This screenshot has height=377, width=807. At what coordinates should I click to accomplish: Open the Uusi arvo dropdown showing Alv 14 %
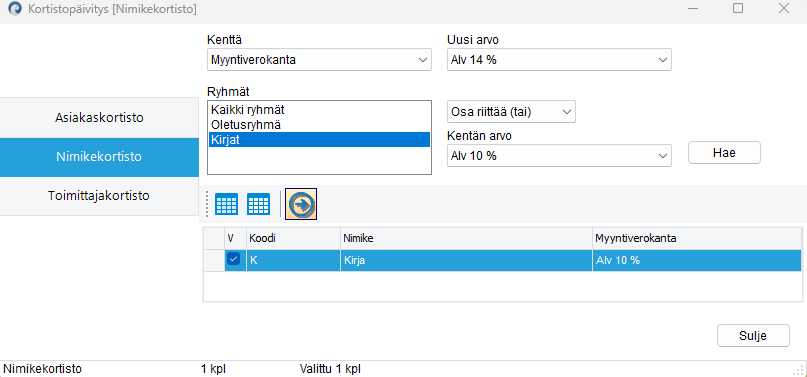point(559,60)
